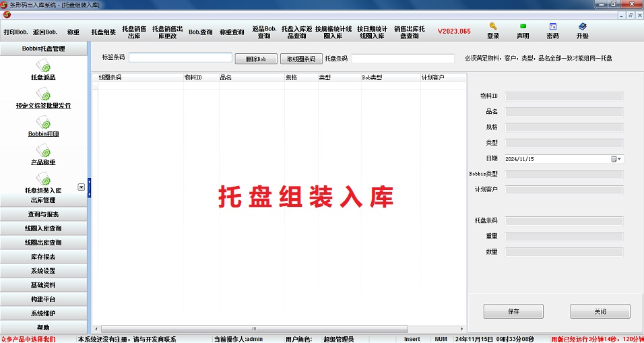Expand the 查询与报表 sidebar section
Image resolution: width=644 pixels, height=343 pixels.
click(x=43, y=214)
